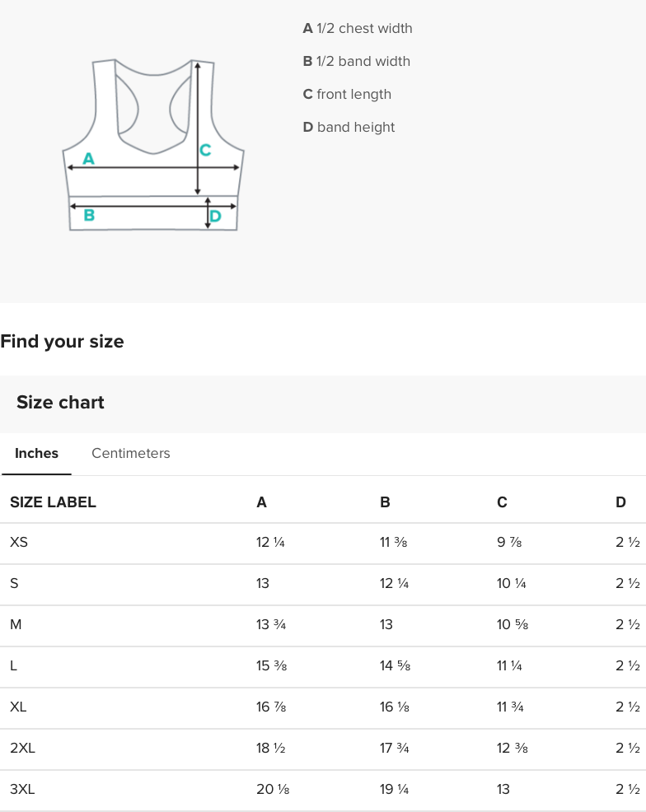
Task: Click the column C table header
Action: point(502,502)
